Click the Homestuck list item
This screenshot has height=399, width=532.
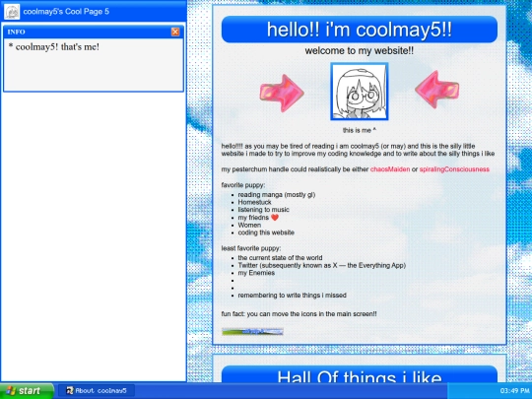click(254, 202)
